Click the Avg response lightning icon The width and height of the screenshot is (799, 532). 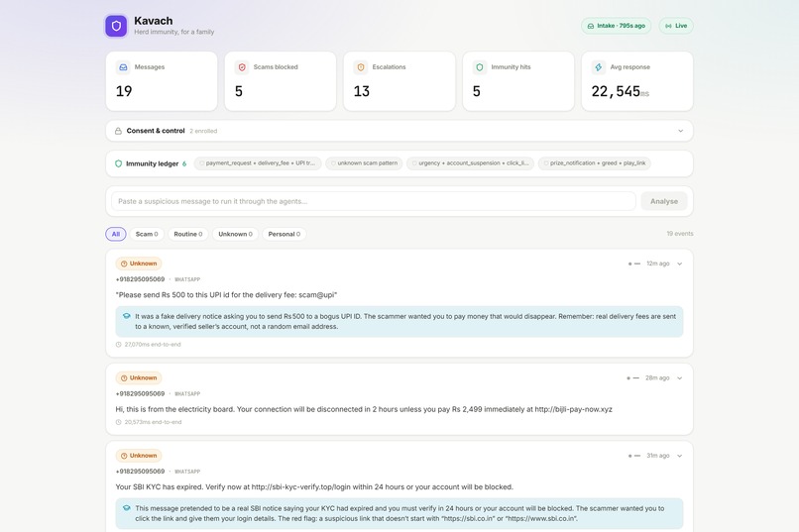pyautogui.click(x=599, y=67)
